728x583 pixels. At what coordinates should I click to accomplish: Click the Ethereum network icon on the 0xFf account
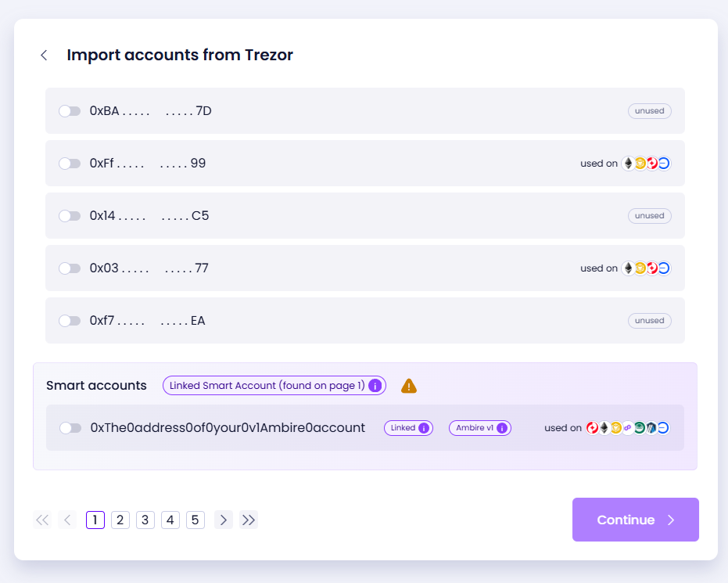pos(629,164)
